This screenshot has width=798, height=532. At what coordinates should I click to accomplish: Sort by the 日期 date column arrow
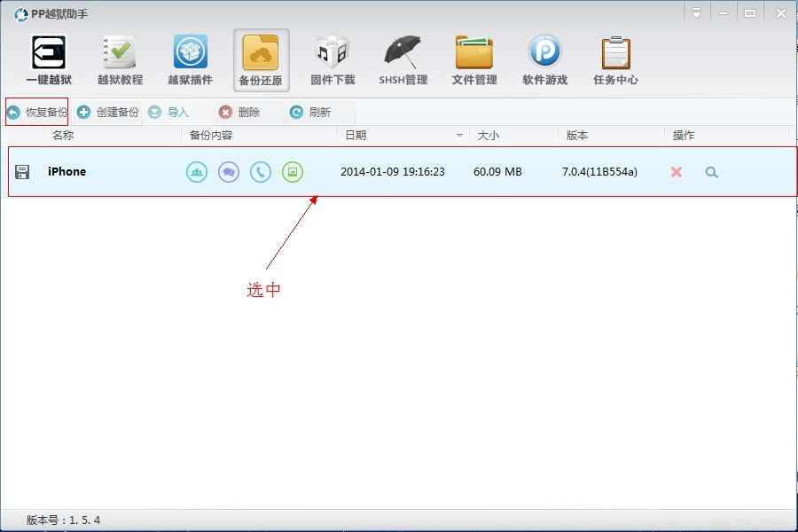click(x=459, y=136)
